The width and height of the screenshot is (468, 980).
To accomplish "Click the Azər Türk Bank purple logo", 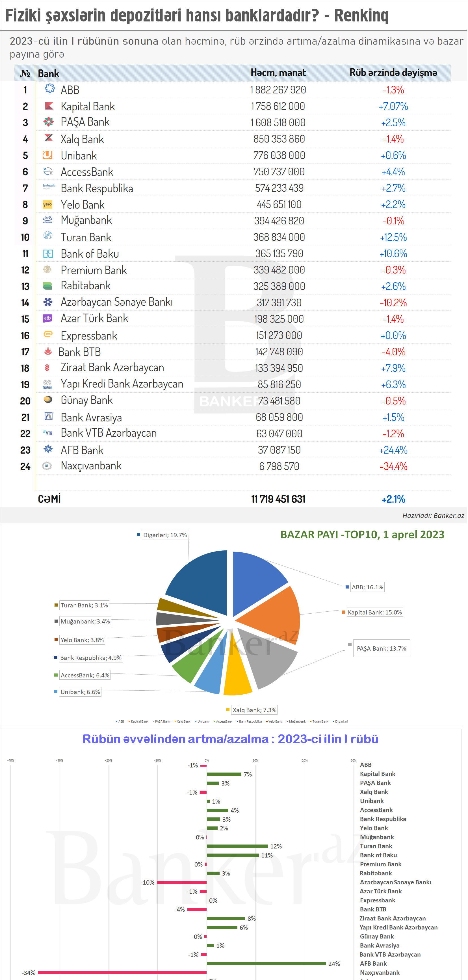I will point(47,318).
